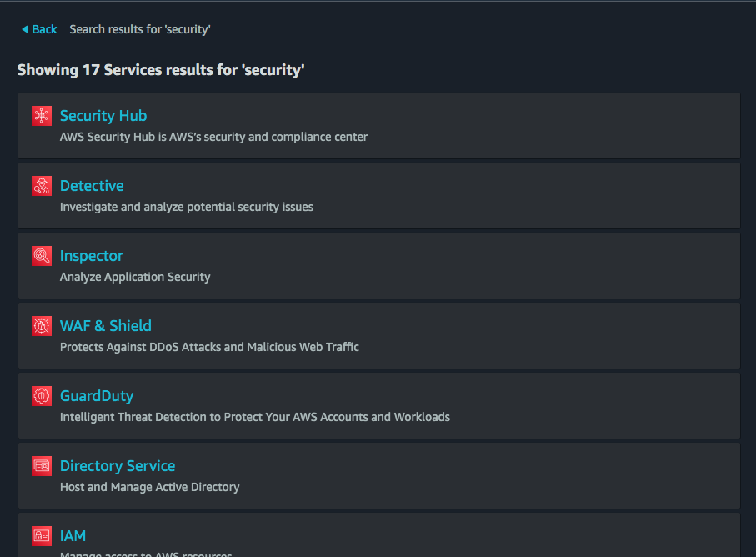This screenshot has height=557, width=756.
Task: Open the WAF & Shield link
Action: click(x=106, y=326)
